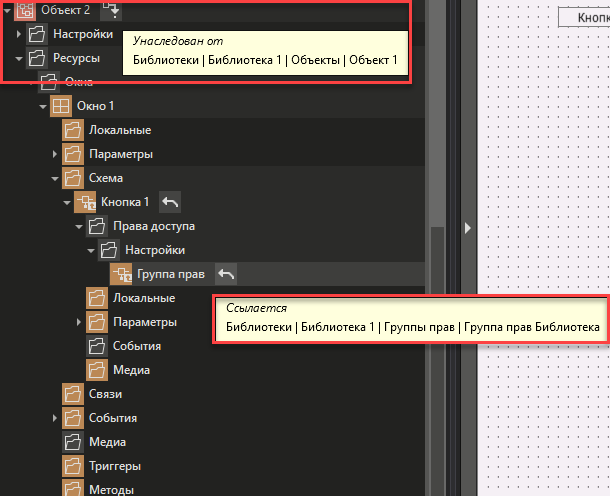Screen dimensions: 610x496
Task: Click the Триггеры folder icon
Action: click(x=73, y=466)
